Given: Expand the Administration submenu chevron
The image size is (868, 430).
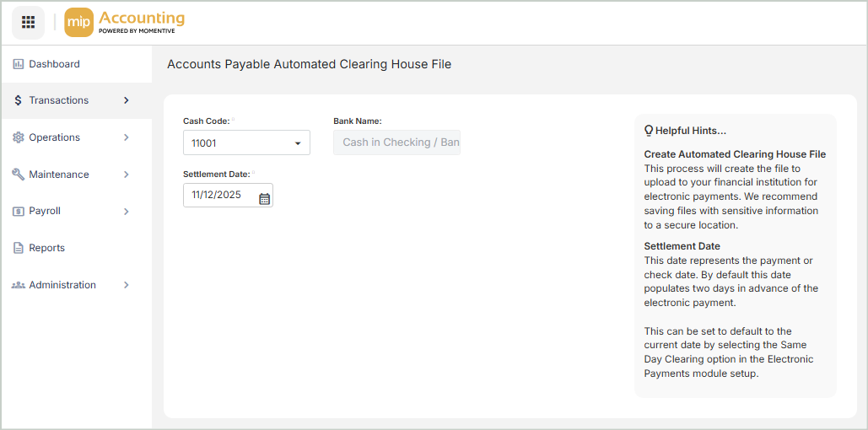Looking at the screenshot, I should tap(127, 286).
